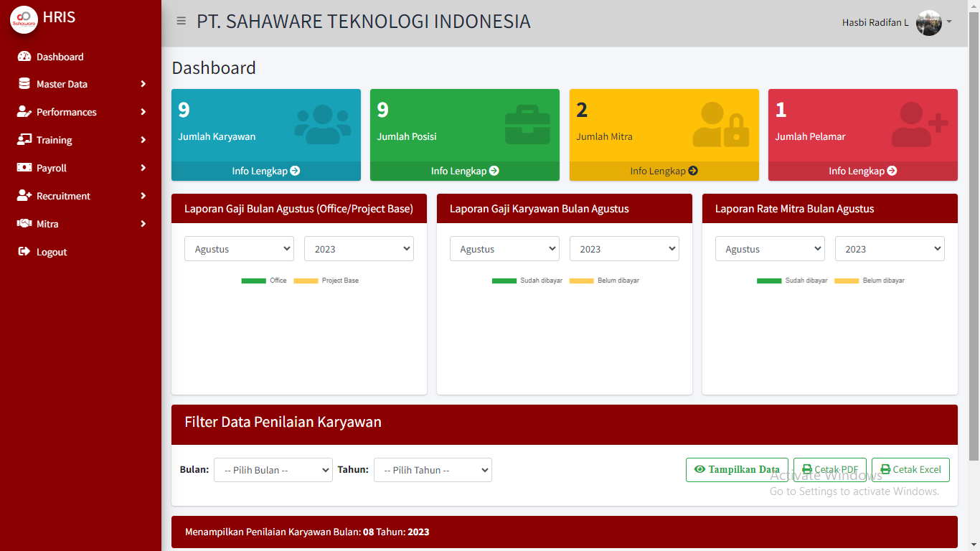The image size is (980, 551).
Task: Open the Pilih Bulan dropdown
Action: click(273, 470)
